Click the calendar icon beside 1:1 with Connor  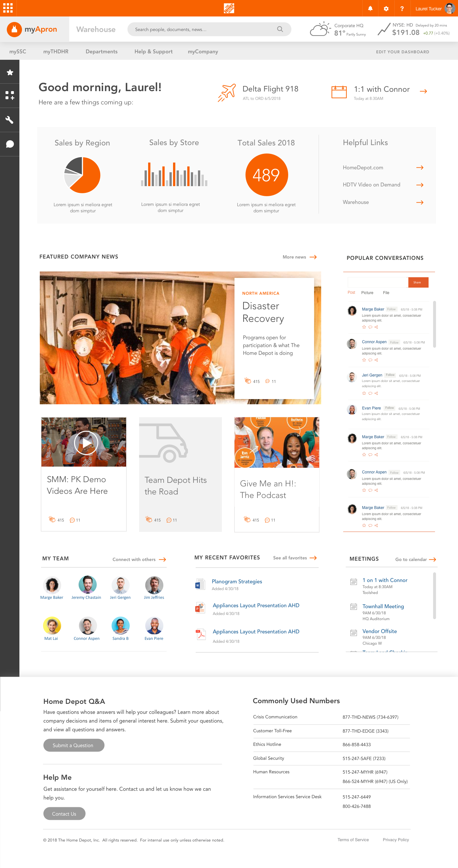pyautogui.click(x=339, y=92)
